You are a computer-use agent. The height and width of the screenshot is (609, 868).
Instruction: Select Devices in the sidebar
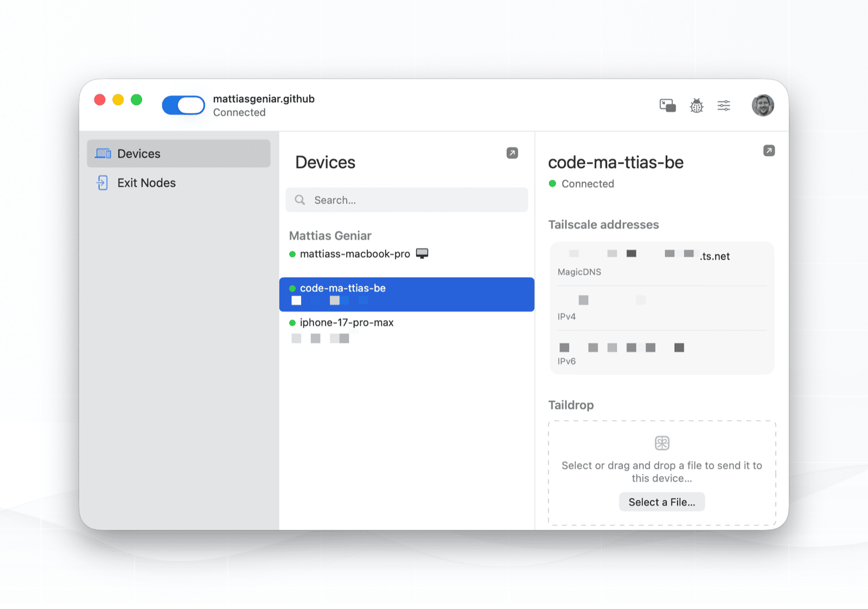click(178, 153)
